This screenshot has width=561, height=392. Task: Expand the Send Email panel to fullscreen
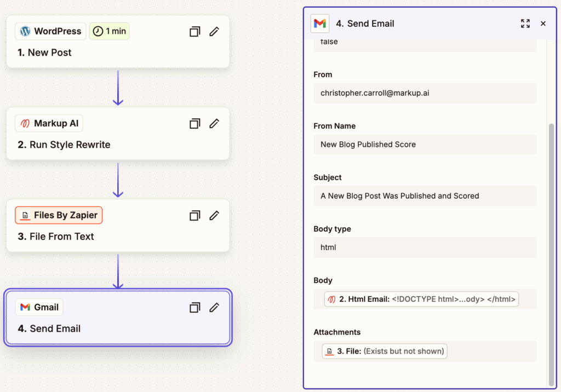click(525, 24)
